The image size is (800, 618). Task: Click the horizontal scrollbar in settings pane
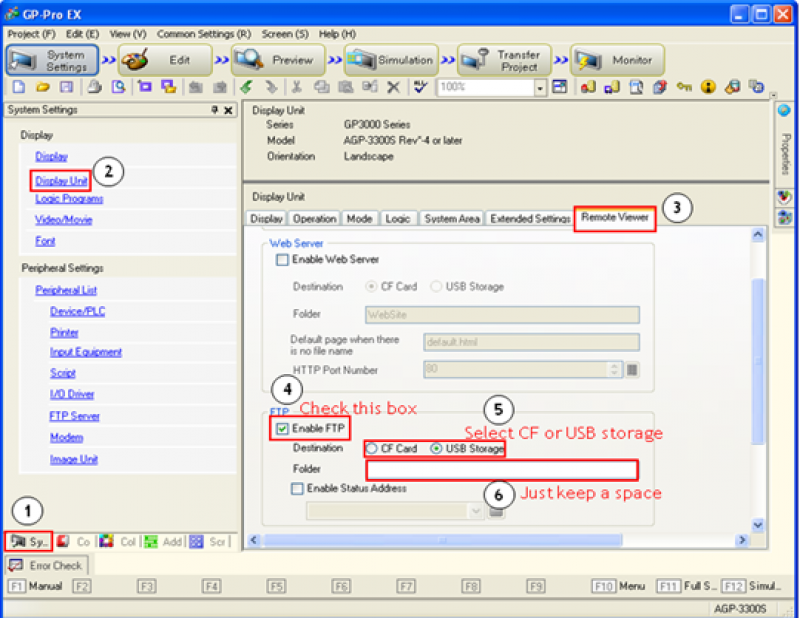coord(442,540)
